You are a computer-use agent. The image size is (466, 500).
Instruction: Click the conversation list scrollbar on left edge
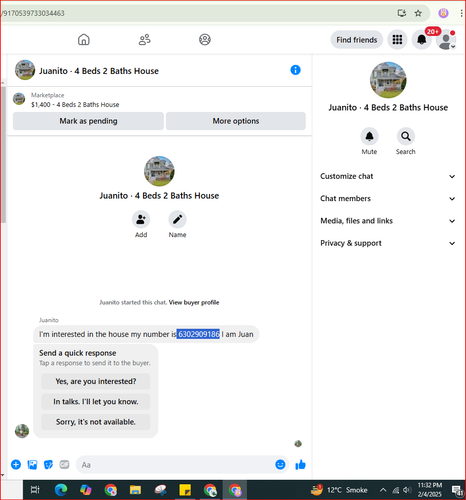(3, 154)
